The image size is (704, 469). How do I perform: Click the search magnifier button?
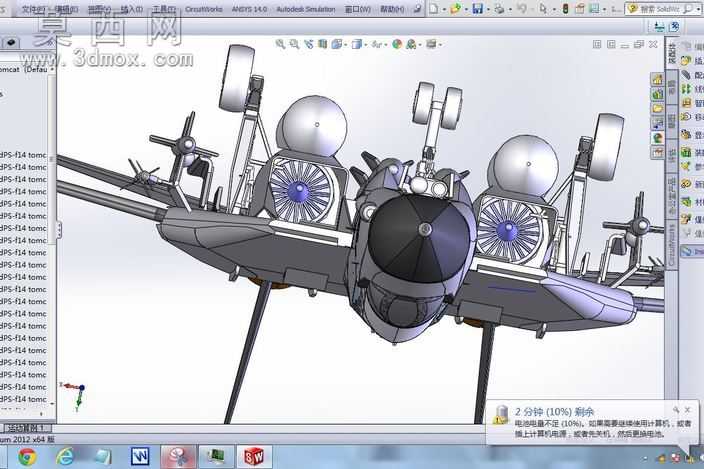(x=688, y=9)
